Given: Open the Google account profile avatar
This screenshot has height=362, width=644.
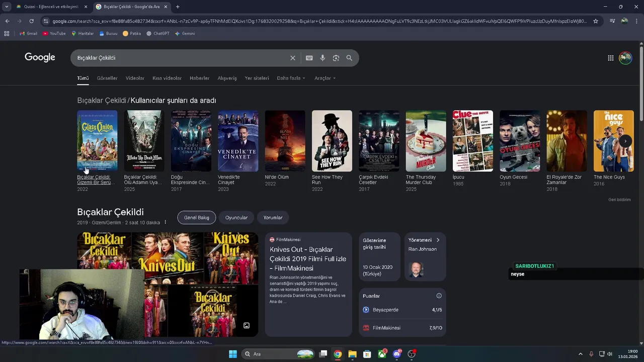Looking at the screenshot, I should (625, 58).
